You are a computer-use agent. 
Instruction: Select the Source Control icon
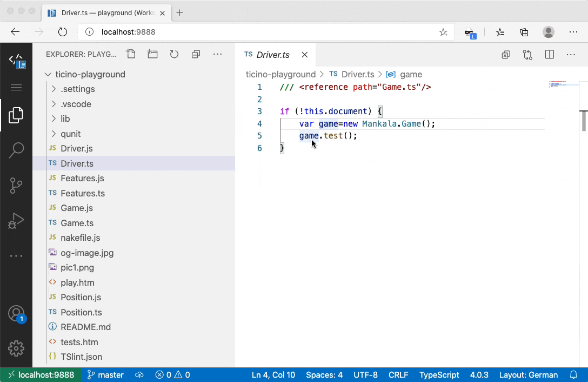point(16,186)
